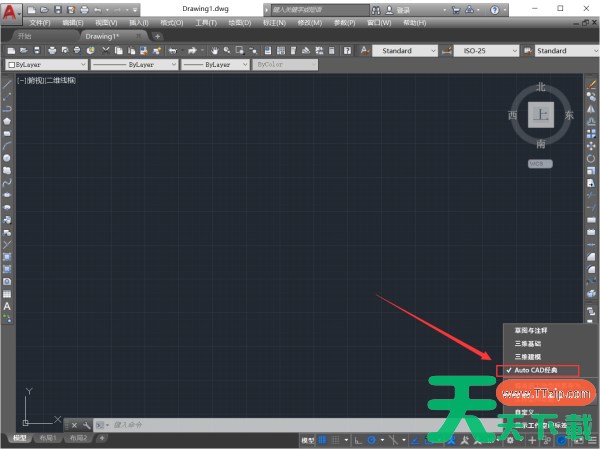This screenshot has width=600, height=449.
Task: Click the Redo arrow in standard toolbar
Action: click(x=192, y=51)
